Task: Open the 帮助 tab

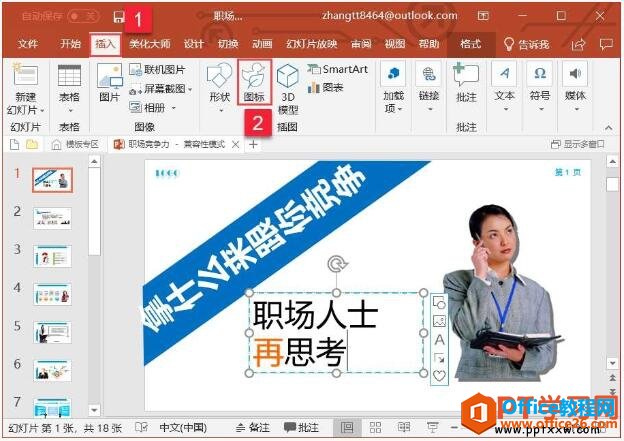Action: pos(429,44)
